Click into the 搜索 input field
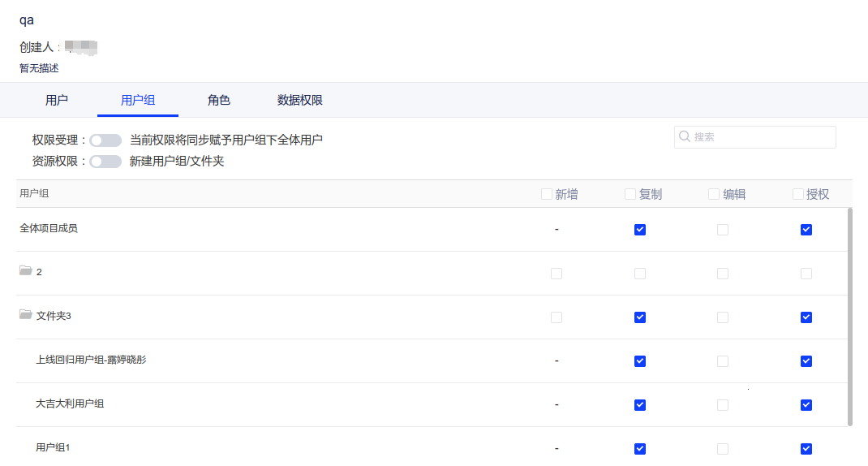This screenshot has width=868, height=466. pos(763,137)
